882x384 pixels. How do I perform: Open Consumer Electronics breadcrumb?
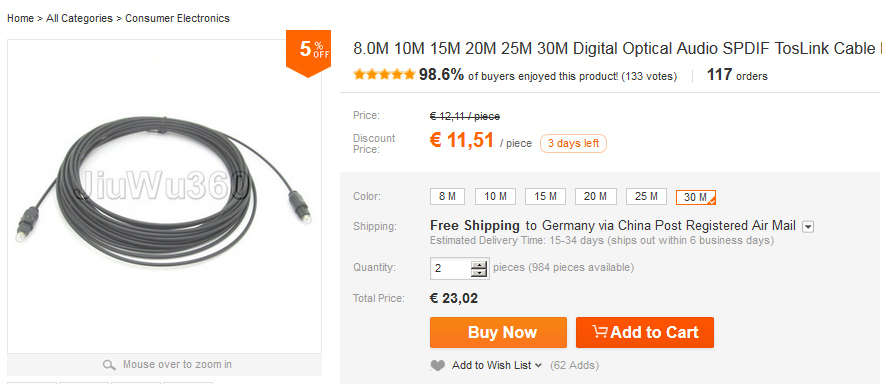coord(177,18)
